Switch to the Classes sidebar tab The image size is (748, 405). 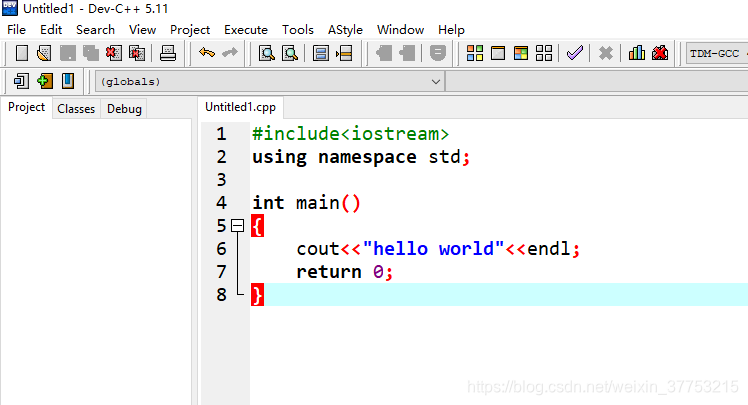point(76,109)
